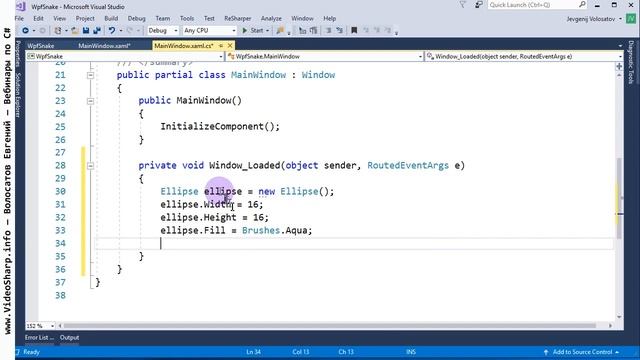
Task: Close the MainWindow.xaml.cs tab with X
Action: point(230,46)
